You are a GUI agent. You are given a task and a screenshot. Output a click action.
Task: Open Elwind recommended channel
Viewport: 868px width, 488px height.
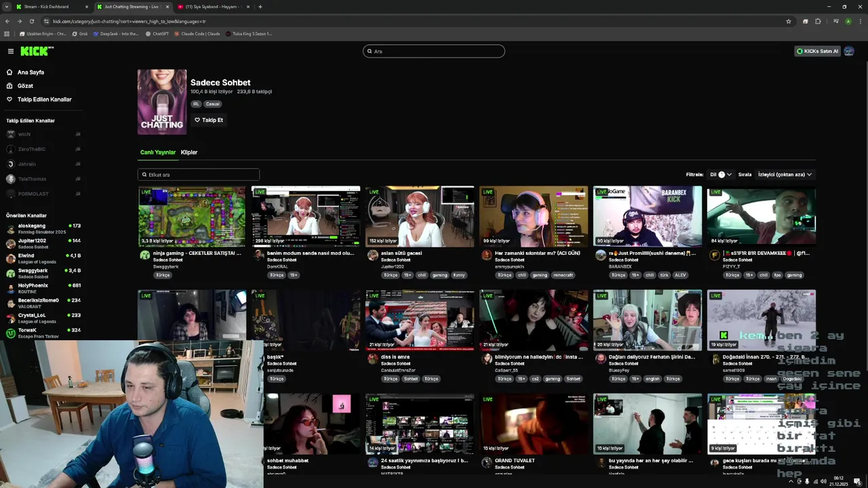point(43,258)
